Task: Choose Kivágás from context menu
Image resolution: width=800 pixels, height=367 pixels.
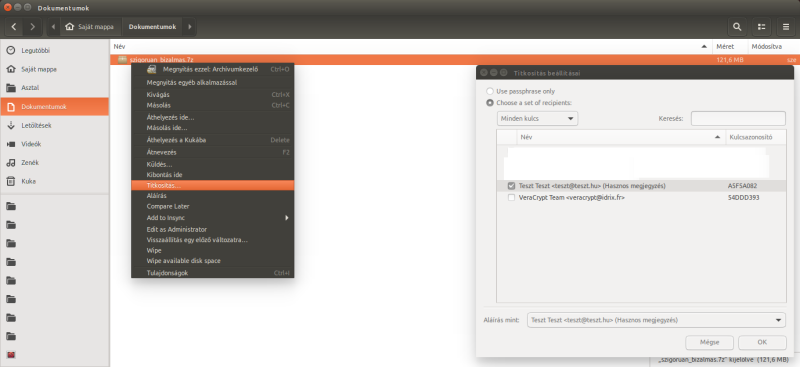Action: pyautogui.click(x=212, y=94)
